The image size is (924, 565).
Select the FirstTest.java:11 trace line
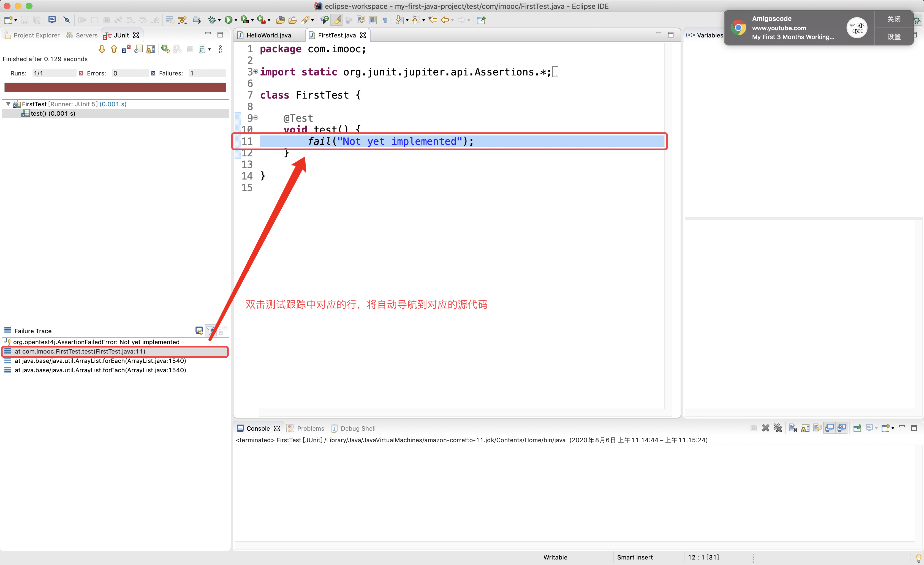[x=115, y=351]
